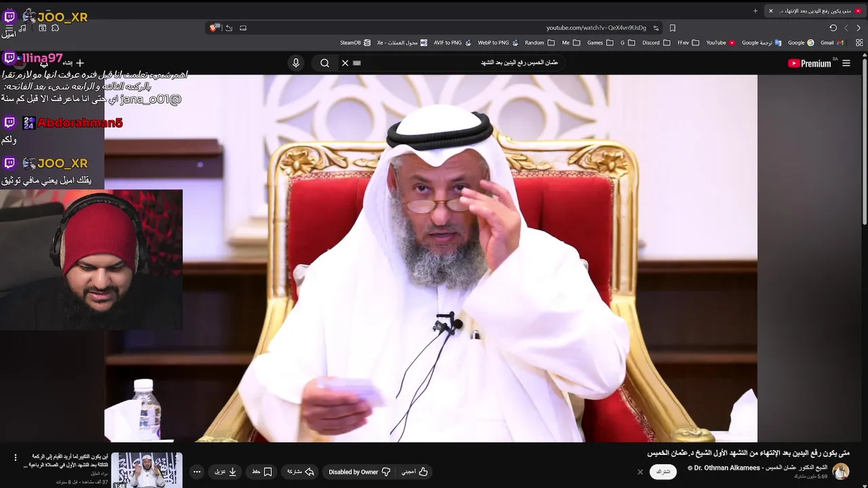
Task: Click the youtube.com address bar URL
Action: pyautogui.click(x=596, y=28)
